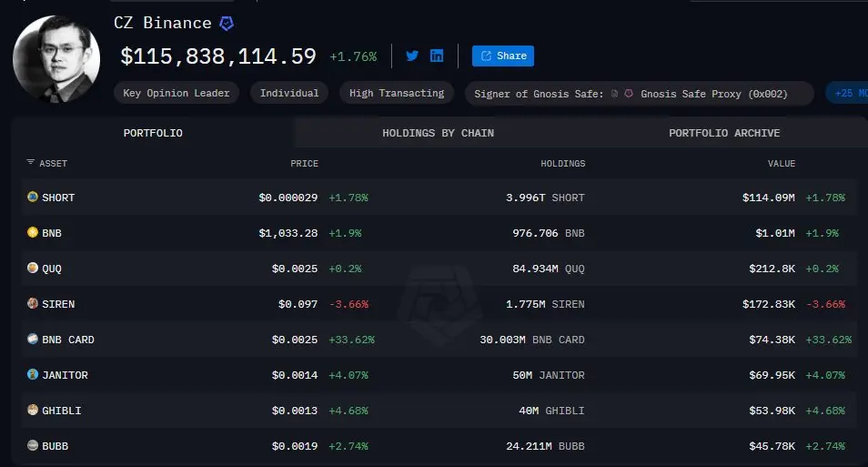Sort by the HOLDINGS column header
This screenshot has width=868, height=467.
click(x=562, y=164)
